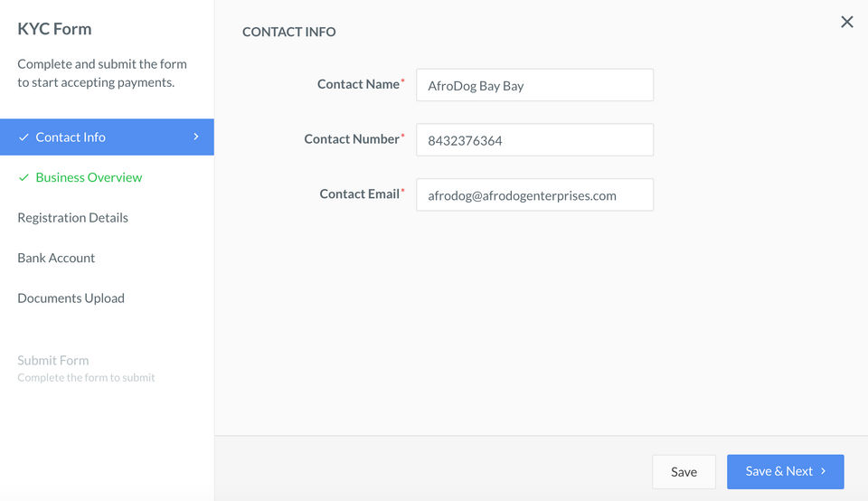Click the arrow icon in Save & Next

824,471
